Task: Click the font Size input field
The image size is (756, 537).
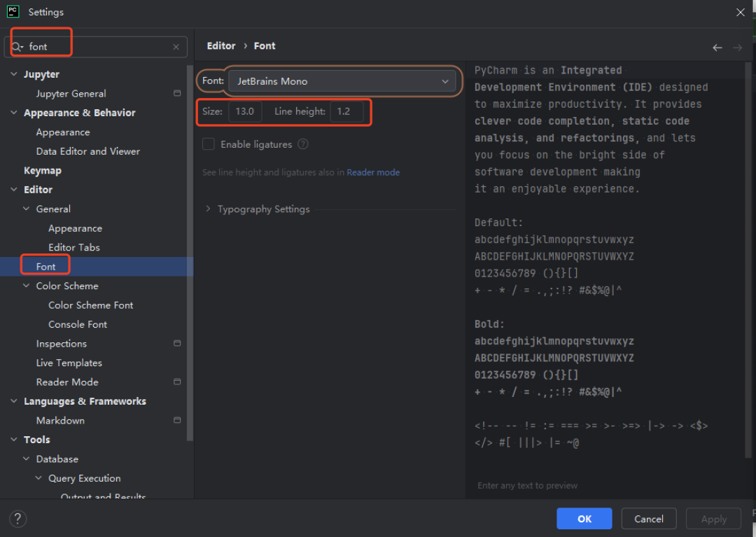Action: pyautogui.click(x=245, y=111)
